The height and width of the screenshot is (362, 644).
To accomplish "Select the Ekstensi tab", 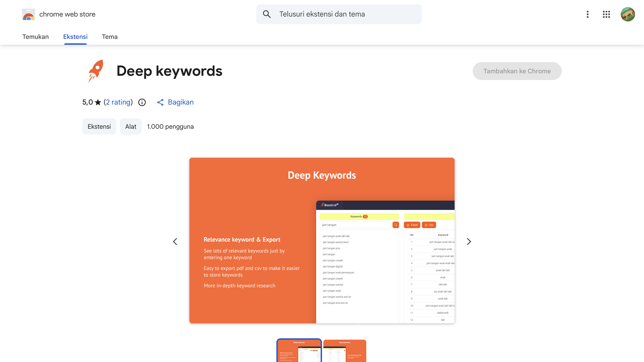I will click(75, 37).
